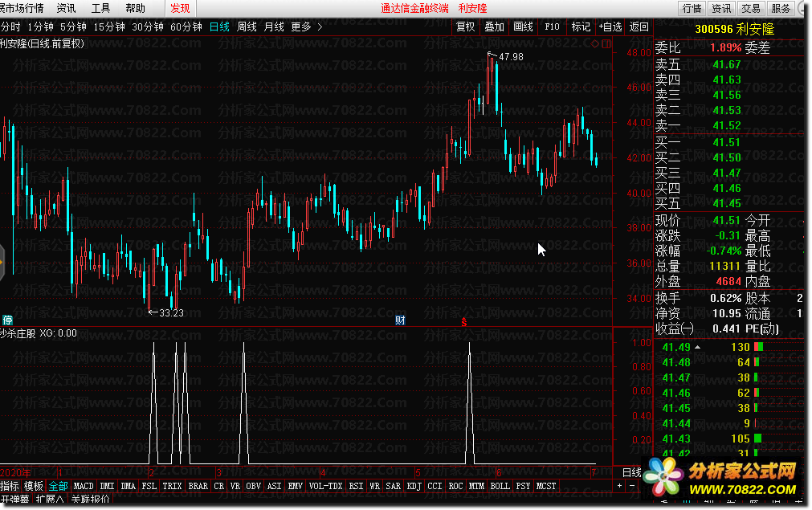Open the 资讯 menu in the menu bar
Screen dimensions: 812x510
pyautogui.click(x=66, y=8)
